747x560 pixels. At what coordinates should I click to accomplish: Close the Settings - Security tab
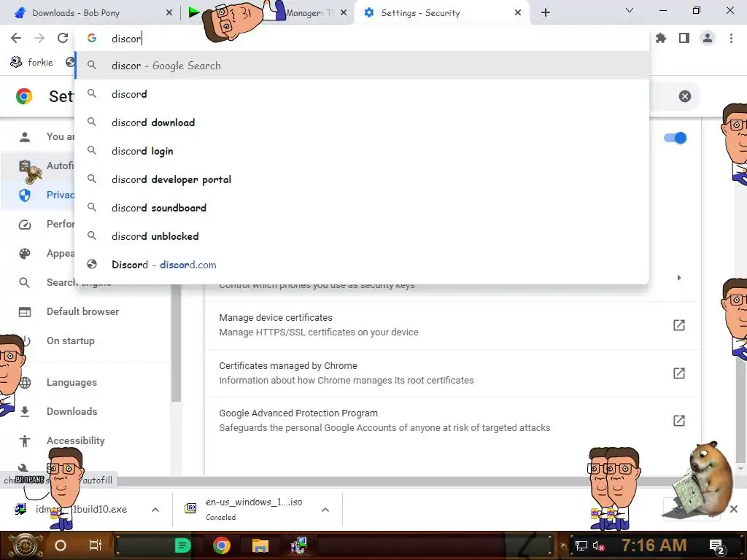pyautogui.click(x=518, y=13)
